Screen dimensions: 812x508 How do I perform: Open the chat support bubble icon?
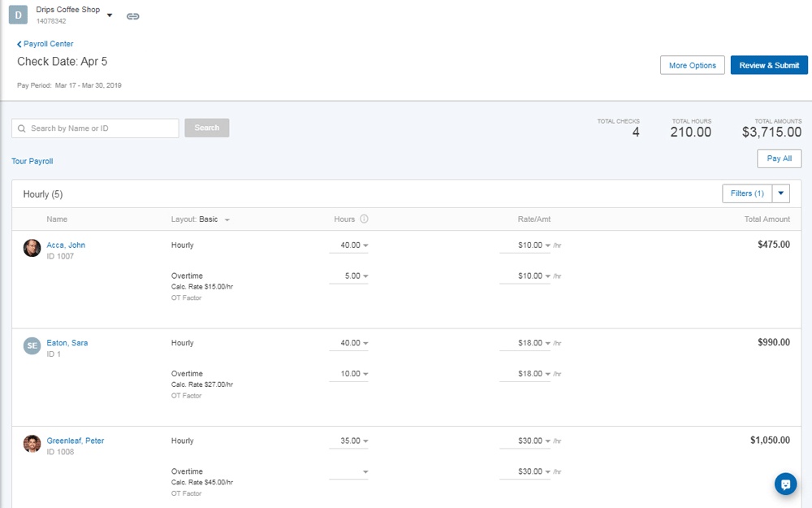point(785,484)
